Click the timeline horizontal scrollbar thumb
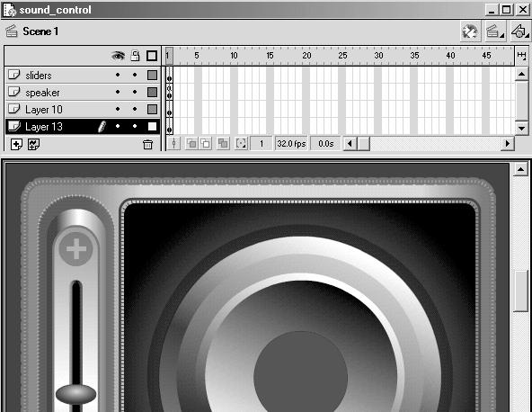Viewport: 532px width, 412px height. [x=364, y=144]
